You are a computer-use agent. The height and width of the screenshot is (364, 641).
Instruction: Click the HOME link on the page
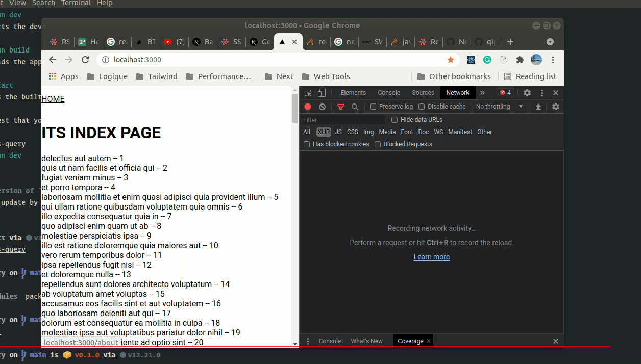[x=53, y=99]
